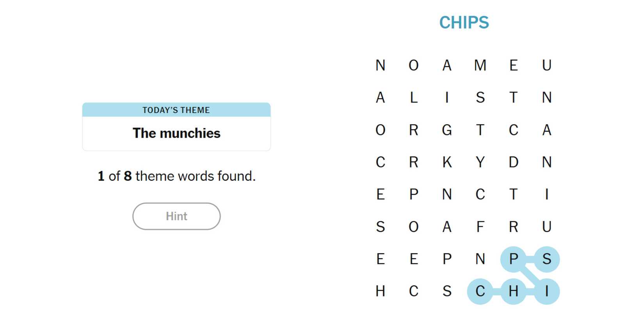Viewport: 644px width, 322px height.
Task: Tap the letter K in the grid
Action: point(447,162)
